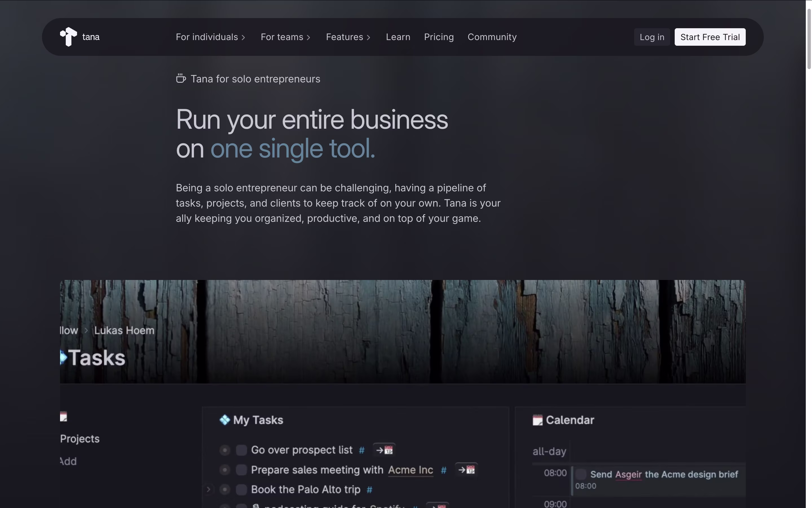Click the hashtag on Book the Palo Alto trip

369,490
